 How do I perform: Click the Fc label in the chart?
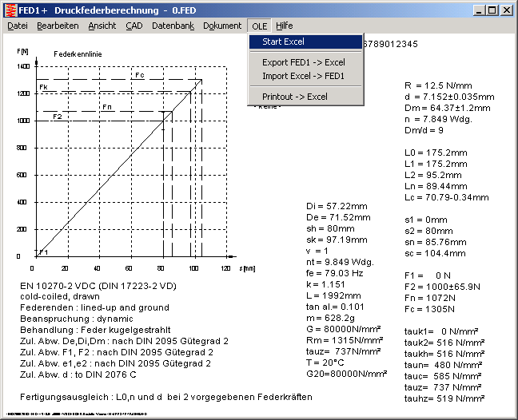(x=140, y=75)
